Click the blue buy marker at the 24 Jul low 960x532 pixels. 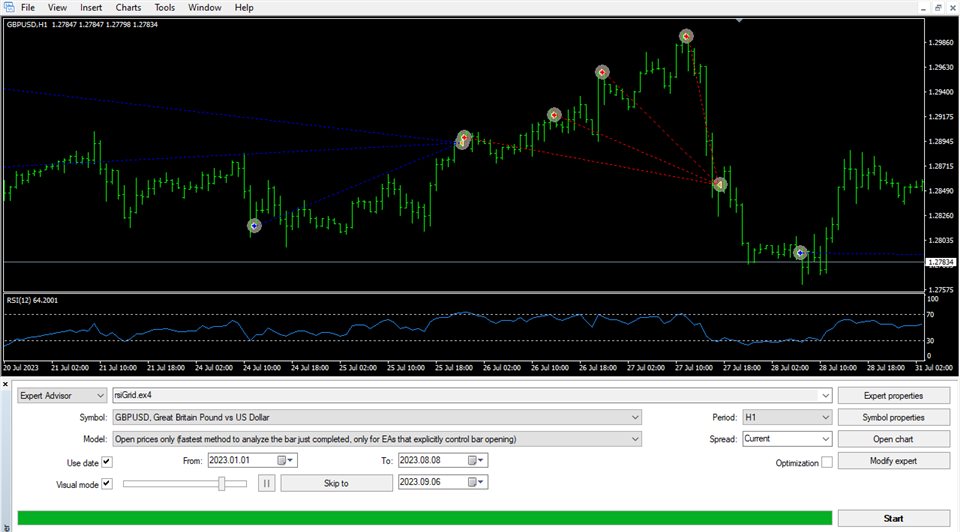tap(254, 226)
